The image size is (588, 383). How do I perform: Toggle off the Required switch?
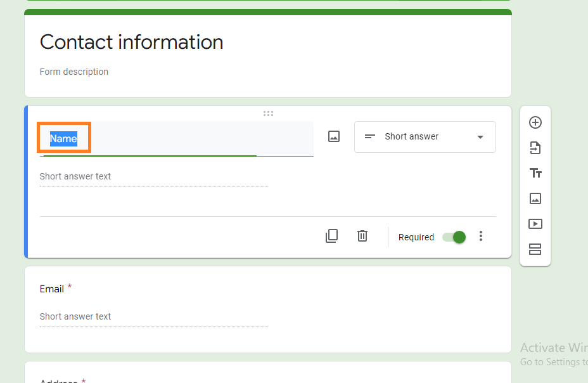454,237
